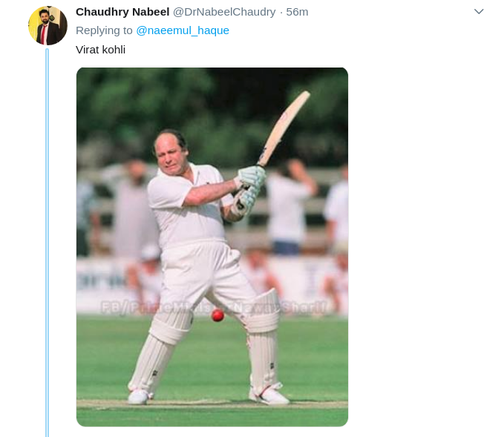Open the cricket batsman photo
This screenshot has width=504, height=437.
212,247
